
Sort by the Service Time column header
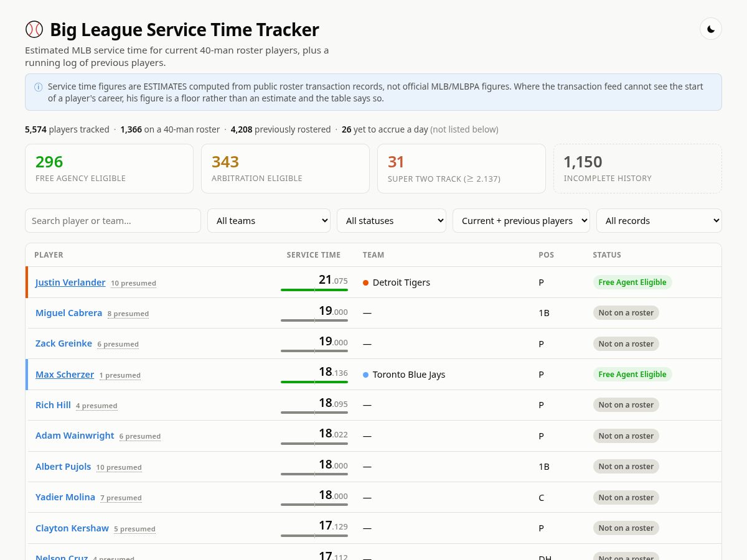click(x=314, y=255)
